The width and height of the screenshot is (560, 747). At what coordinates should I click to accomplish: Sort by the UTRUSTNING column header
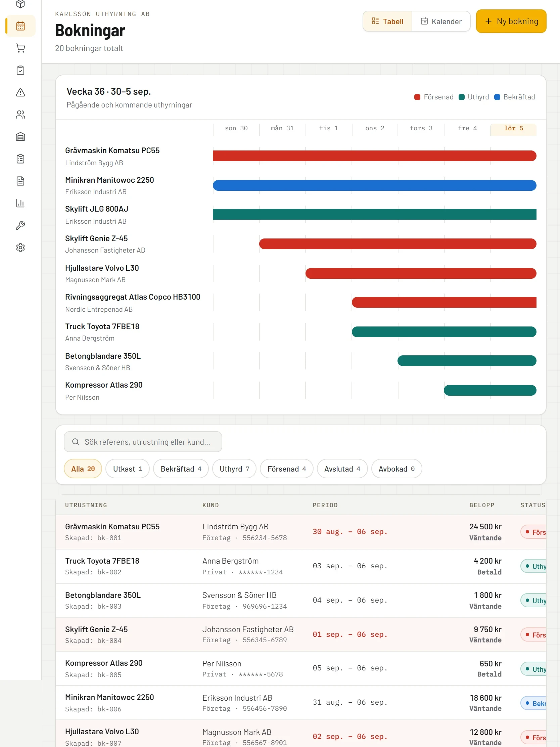86,506
